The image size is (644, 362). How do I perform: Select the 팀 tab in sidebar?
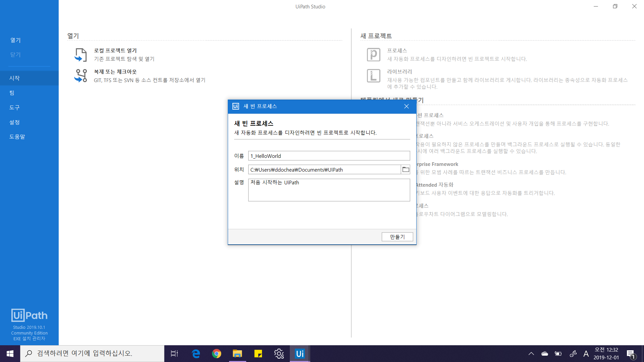pyautogui.click(x=12, y=93)
